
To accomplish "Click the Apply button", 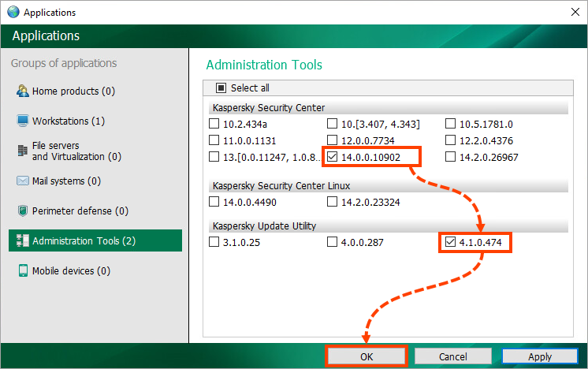I will click(x=540, y=356).
